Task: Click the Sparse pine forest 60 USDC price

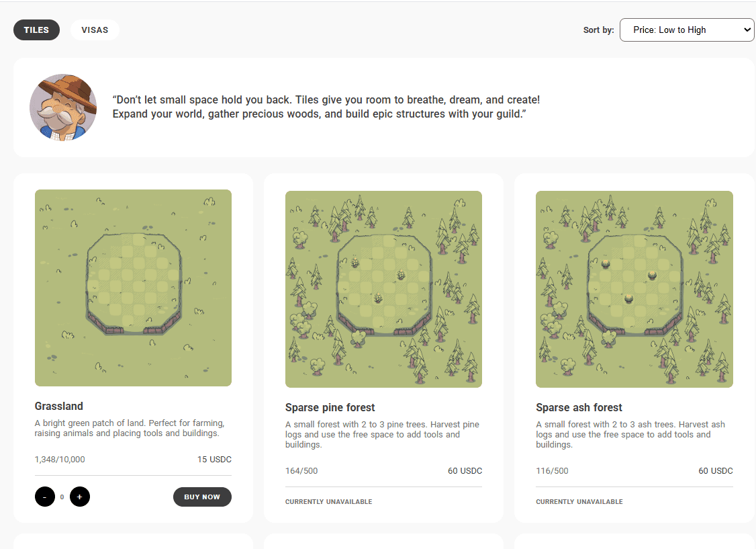Action: [465, 471]
